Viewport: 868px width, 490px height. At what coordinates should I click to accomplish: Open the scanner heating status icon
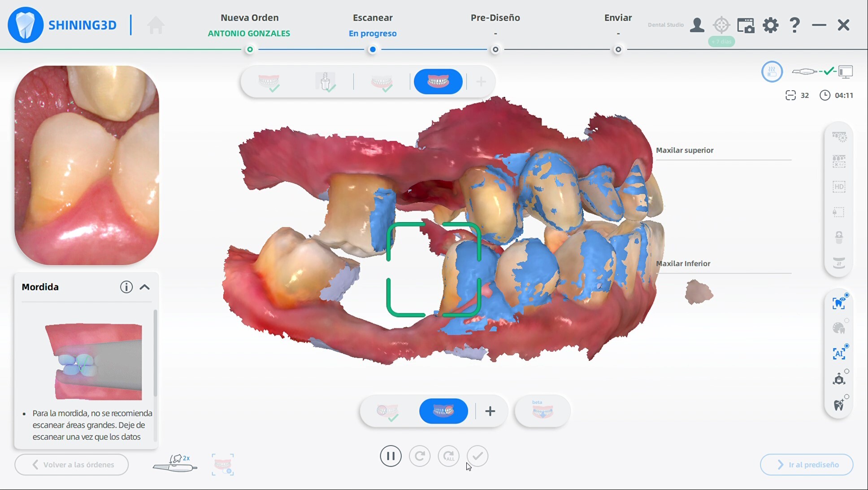[772, 71]
